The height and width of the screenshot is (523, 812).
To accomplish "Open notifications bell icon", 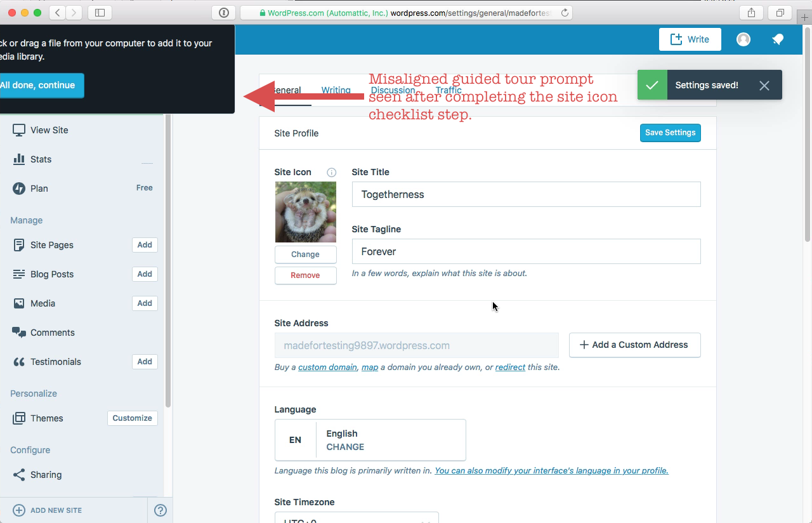I will [778, 39].
